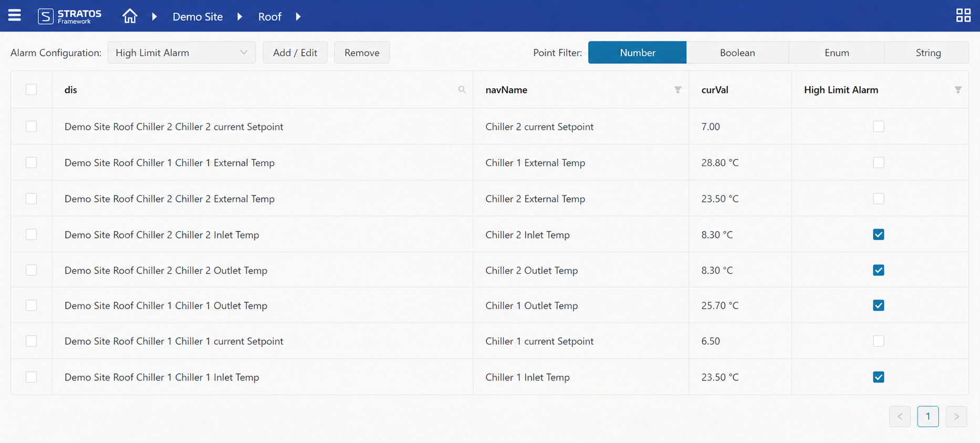Click the Stratos Framework logo
The width and height of the screenshot is (980, 443).
click(70, 16)
